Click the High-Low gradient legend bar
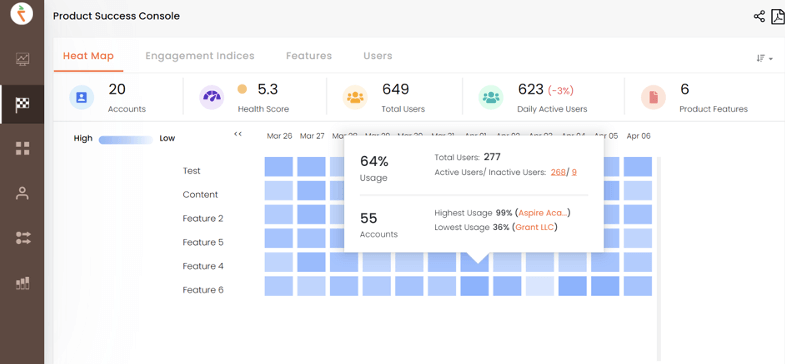This screenshot has height=364, width=785. coord(126,140)
